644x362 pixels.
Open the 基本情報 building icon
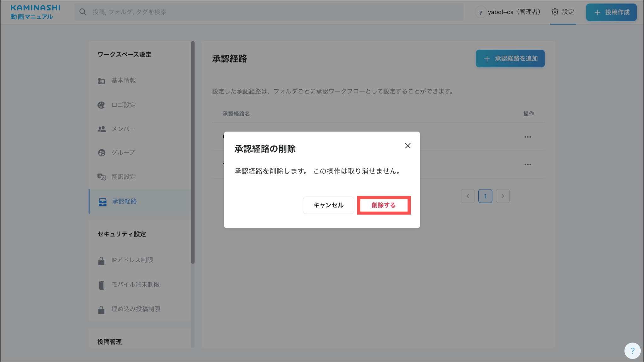click(101, 81)
